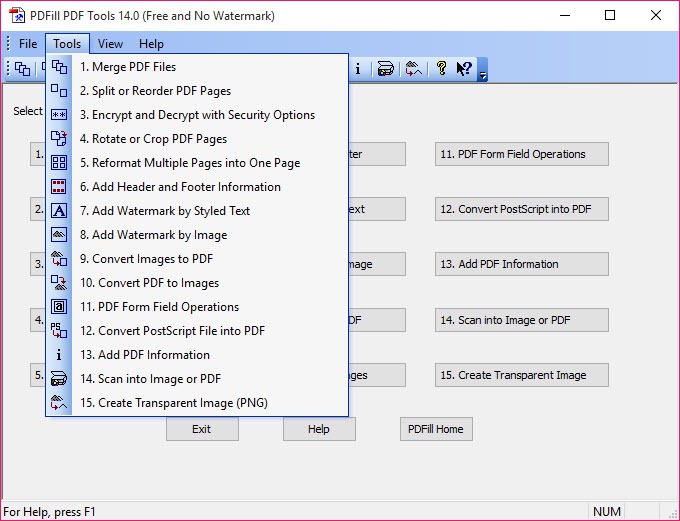The height and width of the screenshot is (521, 680).
Task: Click the Add PDF Information menu icon
Action: pyautogui.click(x=59, y=355)
